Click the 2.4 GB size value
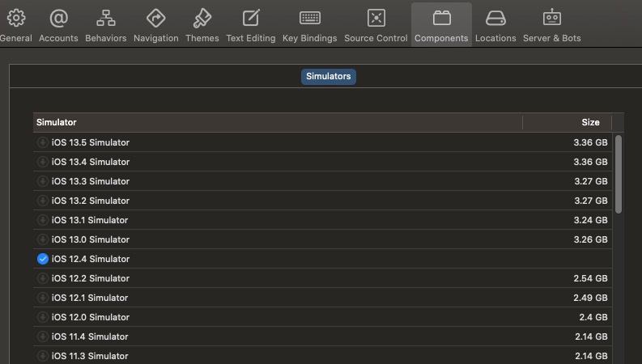Screen dimensions: 642x364 [x=593, y=317]
